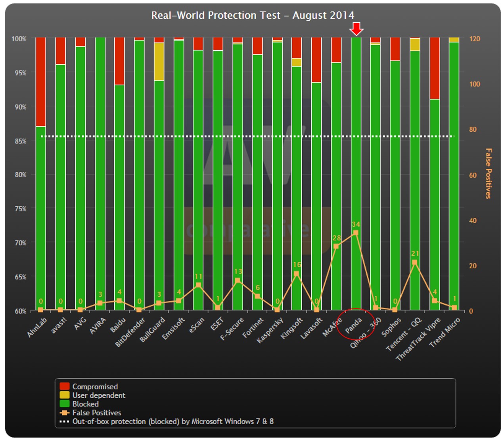This screenshot has height=443, width=504.
Task: Click the circled Panda x-axis label
Action: coord(353,326)
